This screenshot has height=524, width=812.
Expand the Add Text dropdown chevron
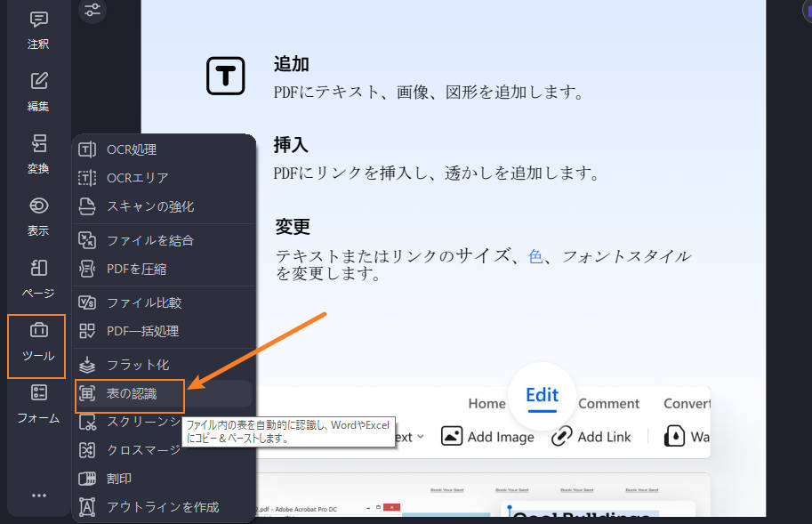click(422, 437)
